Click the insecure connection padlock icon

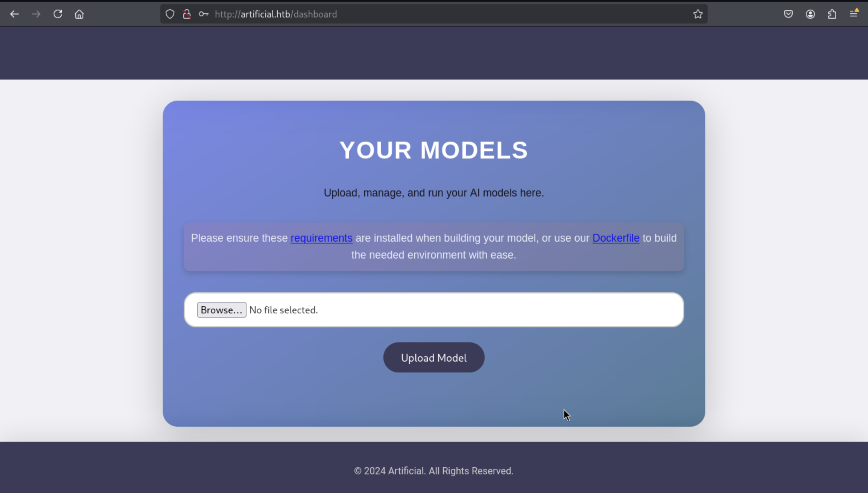click(187, 14)
